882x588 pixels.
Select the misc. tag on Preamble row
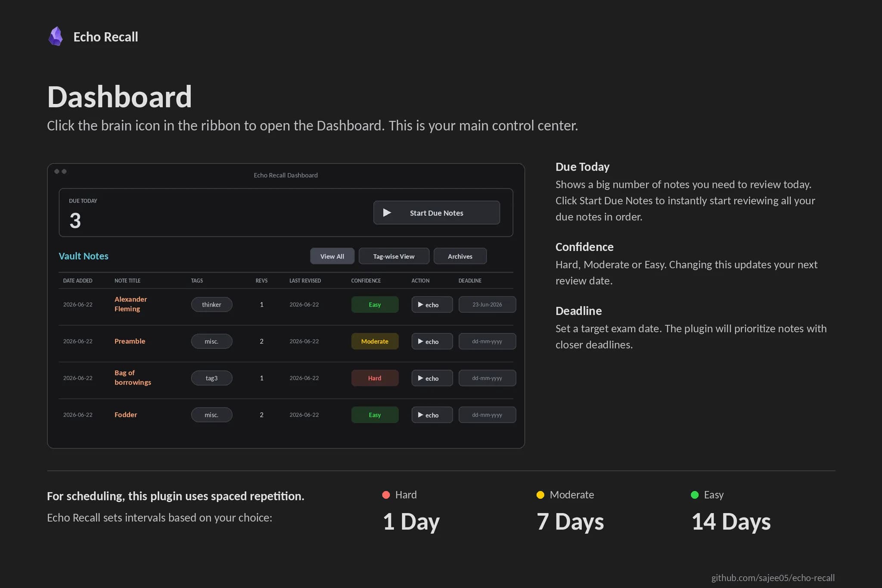coord(211,341)
